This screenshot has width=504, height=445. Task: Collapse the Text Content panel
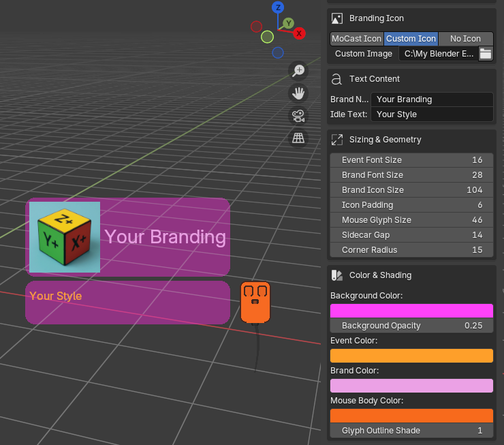tap(375, 79)
